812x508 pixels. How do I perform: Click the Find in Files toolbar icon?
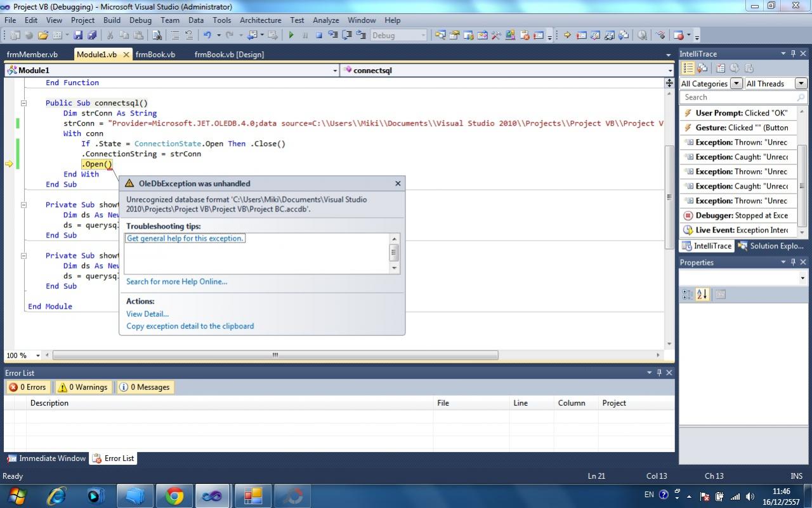point(156,36)
